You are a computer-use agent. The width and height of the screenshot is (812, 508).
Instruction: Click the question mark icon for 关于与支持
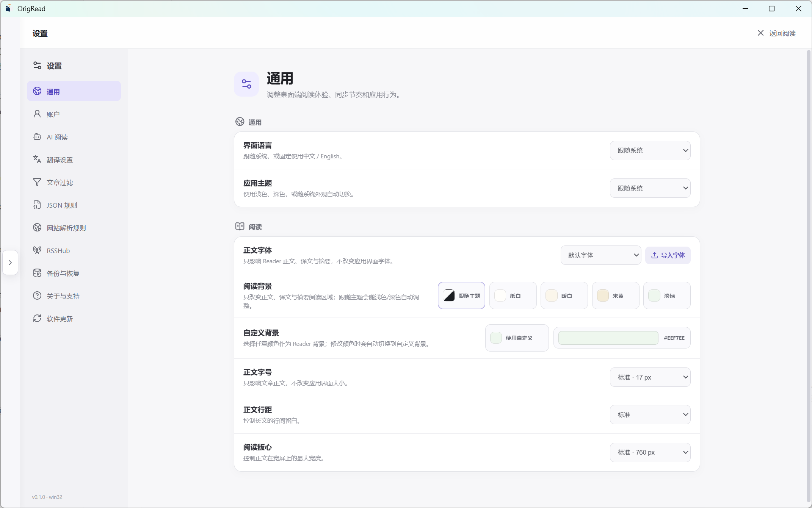pos(37,296)
